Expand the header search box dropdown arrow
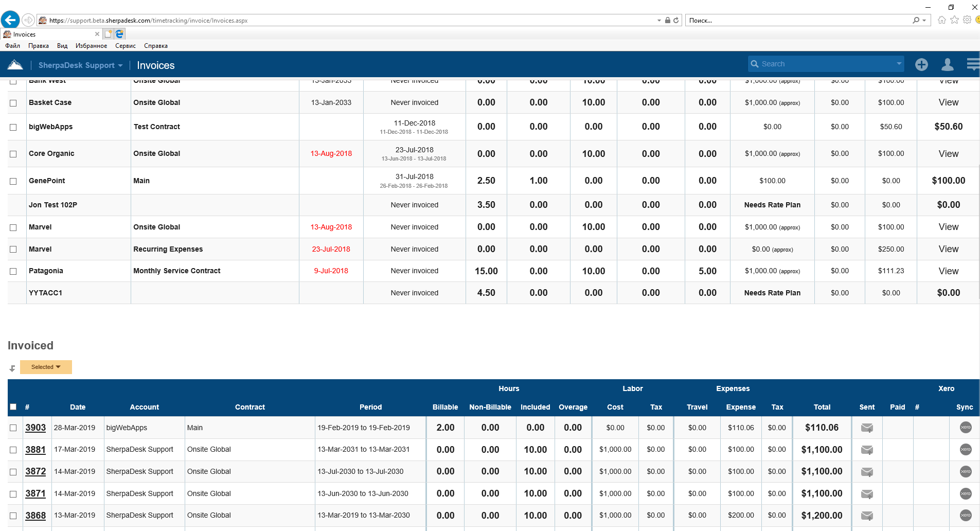Viewport: 980px width, 531px height. click(x=899, y=64)
